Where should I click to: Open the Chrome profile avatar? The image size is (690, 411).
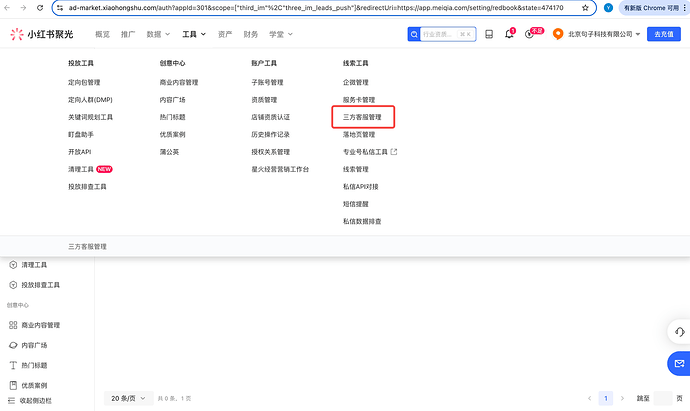point(608,8)
